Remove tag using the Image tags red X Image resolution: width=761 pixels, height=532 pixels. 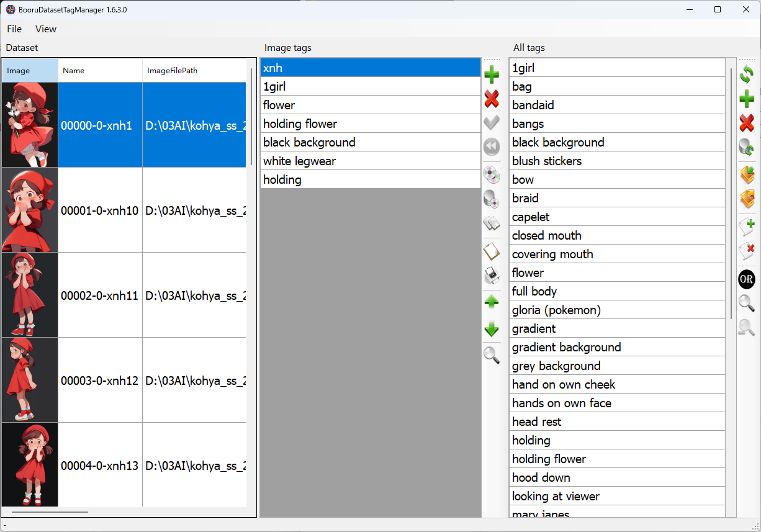[x=492, y=99]
